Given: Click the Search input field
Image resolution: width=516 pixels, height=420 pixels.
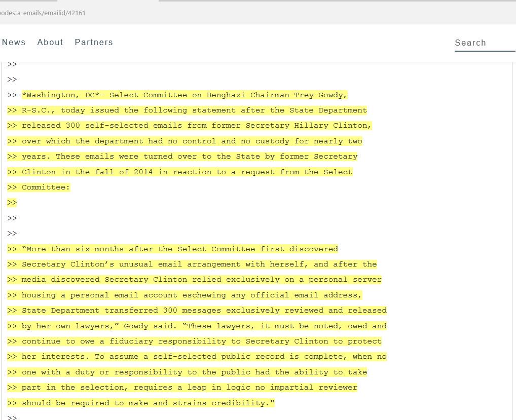Looking at the screenshot, I should tap(485, 43).
